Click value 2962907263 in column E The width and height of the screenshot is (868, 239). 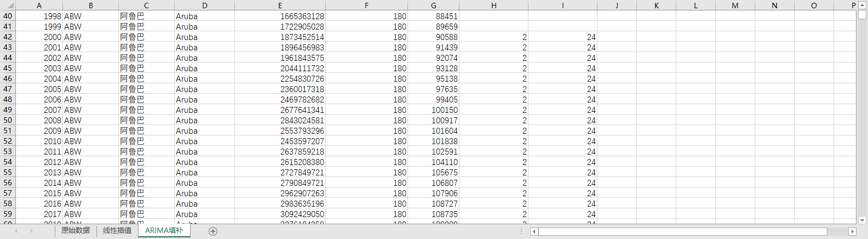click(280, 193)
